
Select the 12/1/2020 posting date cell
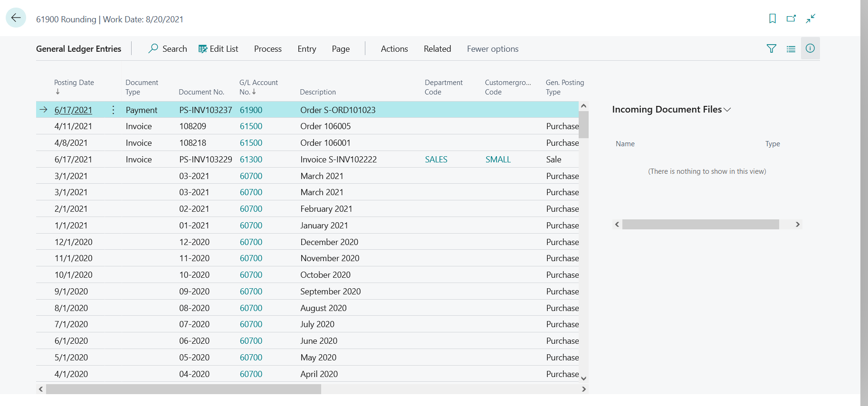click(74, 242)
